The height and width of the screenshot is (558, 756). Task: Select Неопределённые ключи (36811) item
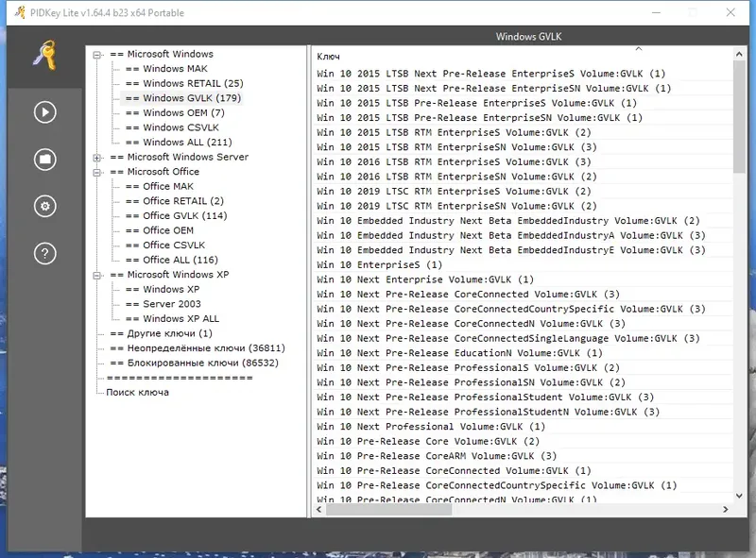[198, 347]
